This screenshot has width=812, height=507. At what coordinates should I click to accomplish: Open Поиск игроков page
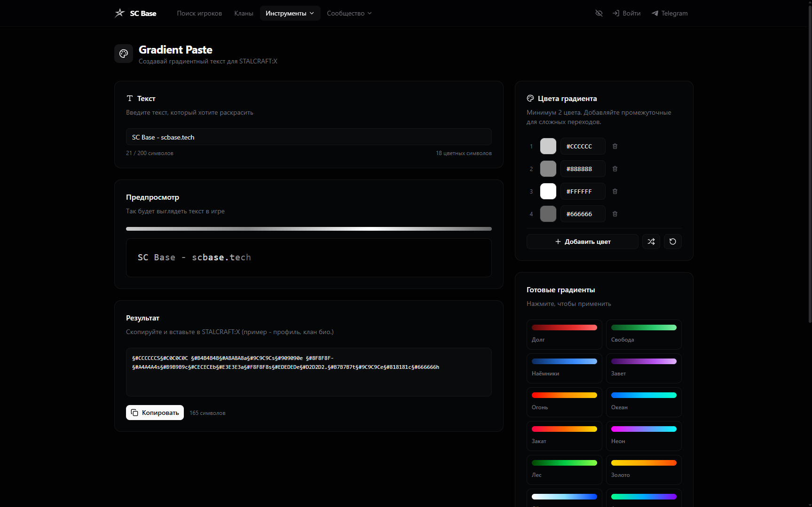199,13
